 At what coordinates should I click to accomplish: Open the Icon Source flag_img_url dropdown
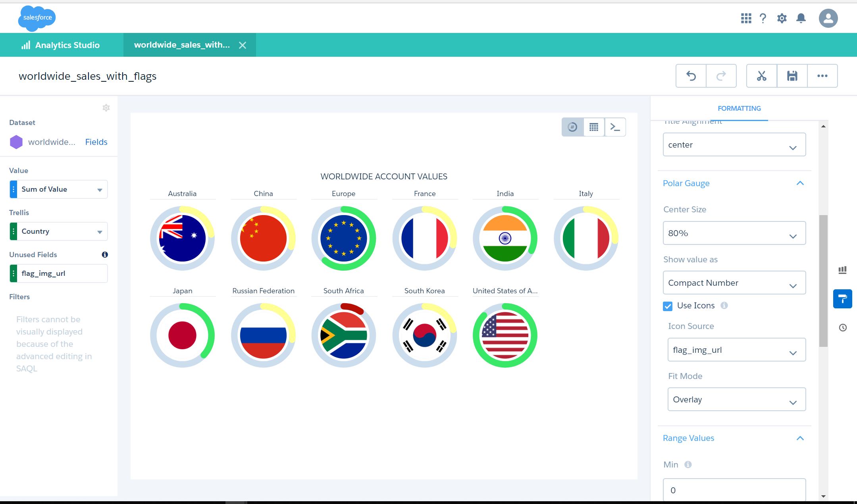(736, 350)
